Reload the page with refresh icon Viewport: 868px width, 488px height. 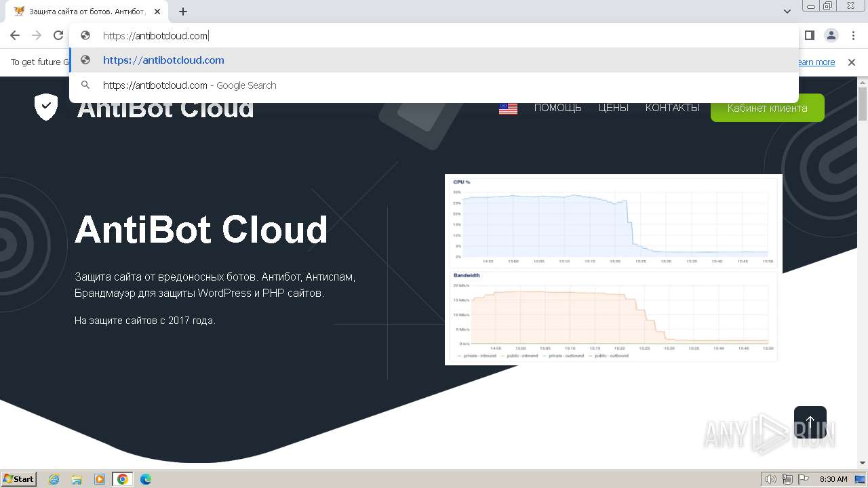(x=58, y=35)
